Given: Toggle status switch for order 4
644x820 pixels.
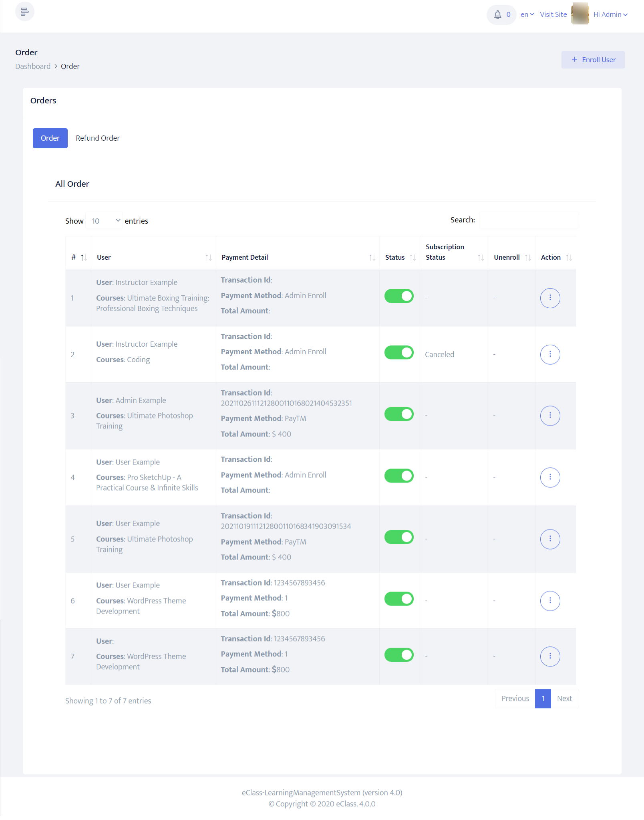Looking at the screenshot, I should [x=399, y=476].
